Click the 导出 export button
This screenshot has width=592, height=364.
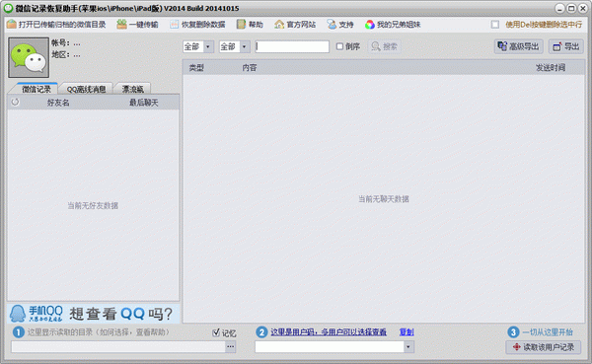pyautogui.click(x=566, y=46)
